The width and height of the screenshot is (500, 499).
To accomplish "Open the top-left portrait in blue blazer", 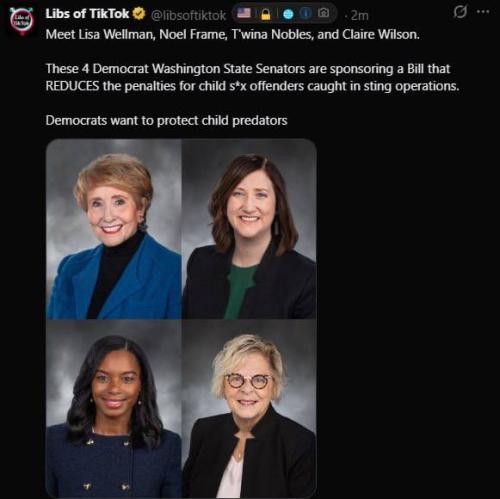I will (x=114, y=229).
